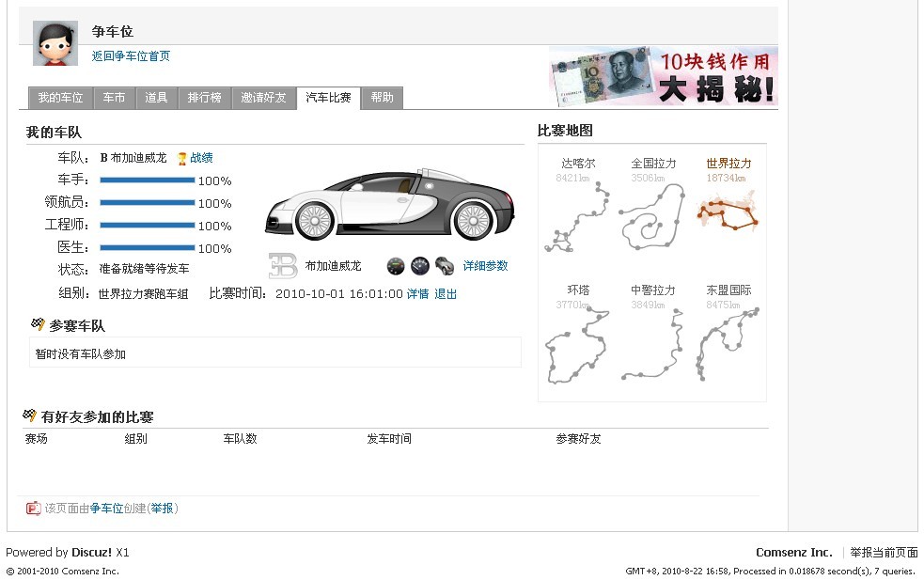Select the 达喀尔 race map

[x=577, y=204]
